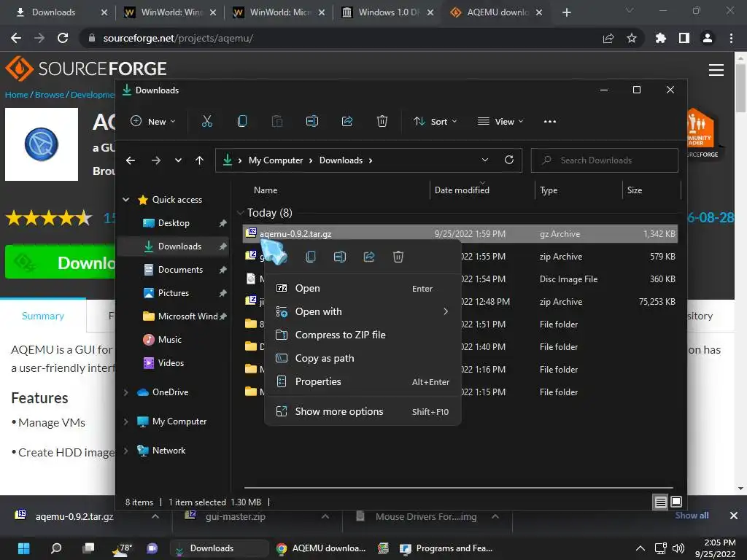
Task: Expand OneDrive in navigation pane
Action: pos(125,392)
